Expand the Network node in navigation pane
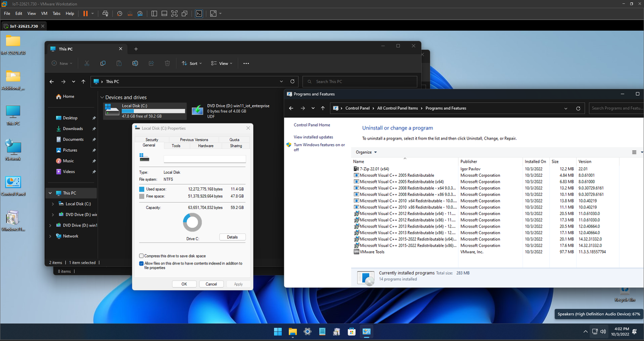This screenshot has height=341, width=644. pyautogui.click(x=50, y=236)
